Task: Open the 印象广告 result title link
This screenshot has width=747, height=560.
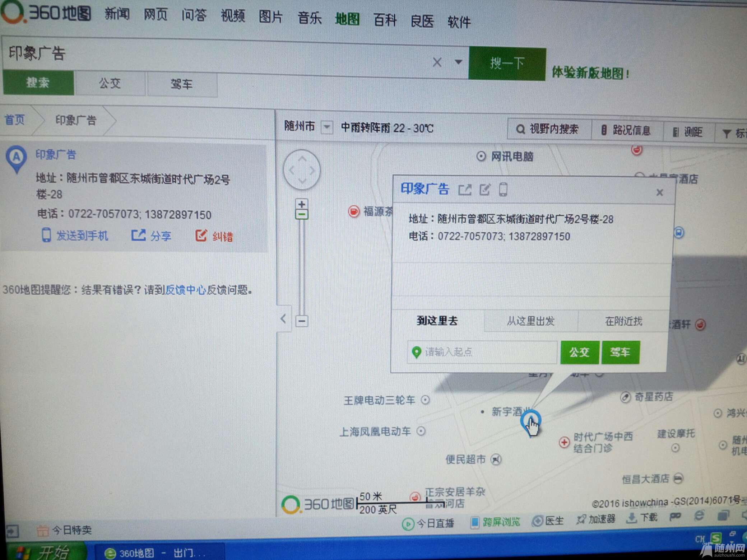Action: click(56, 155)
